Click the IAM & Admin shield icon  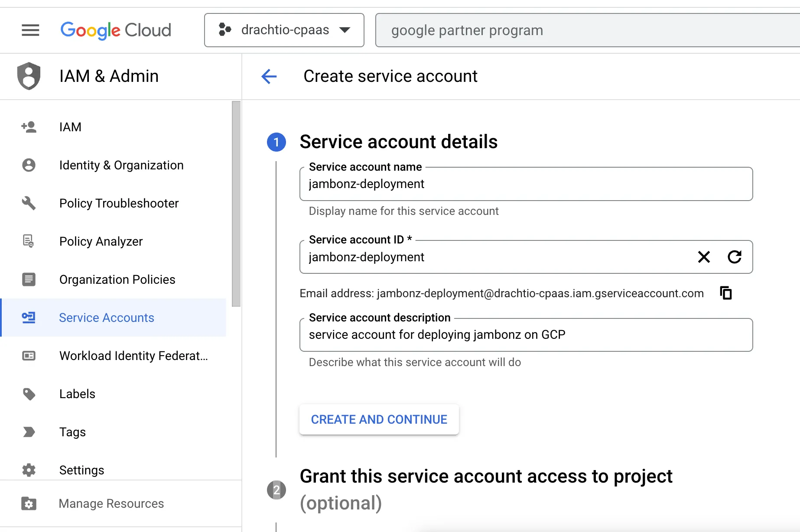29,76
